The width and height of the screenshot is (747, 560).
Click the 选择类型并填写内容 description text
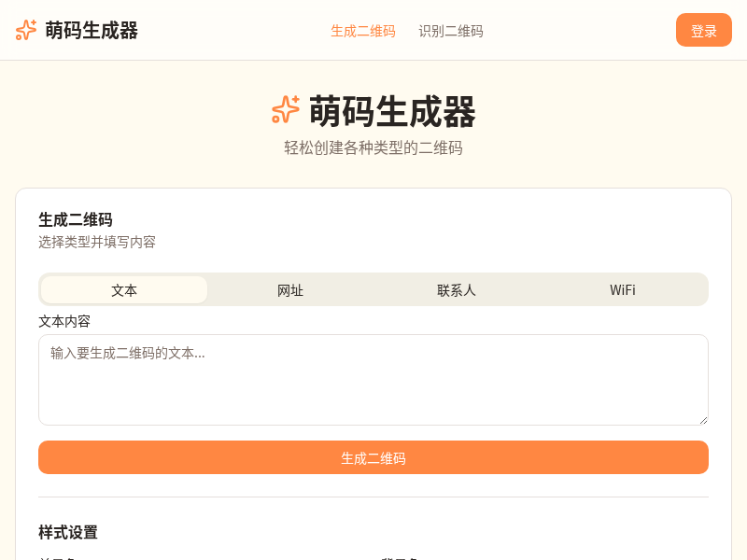click(x=97, y=242)
